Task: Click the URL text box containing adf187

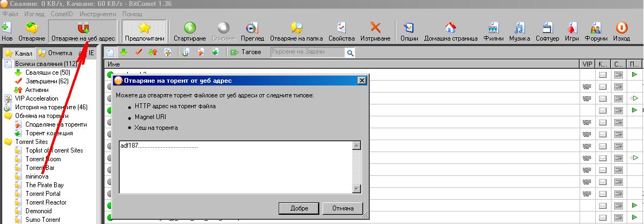Action: (236, 167)
